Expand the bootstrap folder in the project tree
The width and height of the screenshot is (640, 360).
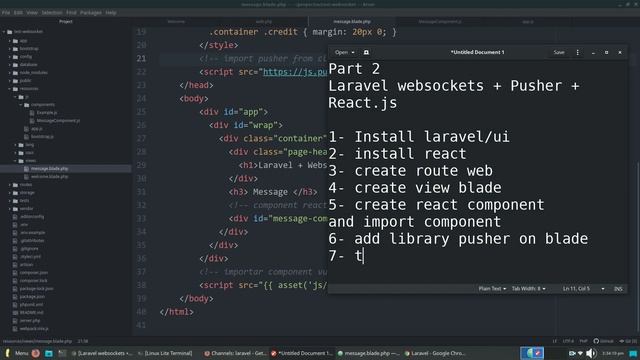(10, 49)
